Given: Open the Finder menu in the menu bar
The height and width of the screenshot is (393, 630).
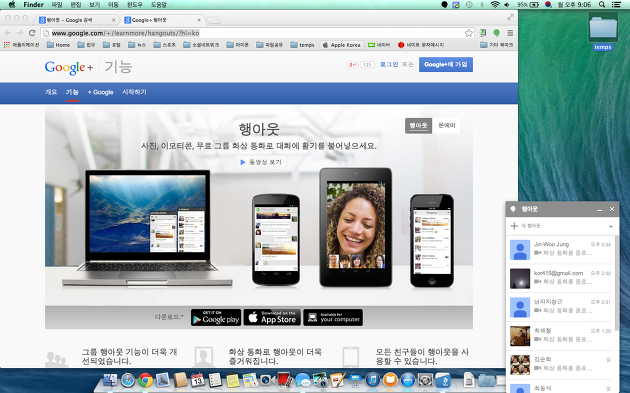Looking at the screenshot, I should pyautogui.click(x=33, y=4).
